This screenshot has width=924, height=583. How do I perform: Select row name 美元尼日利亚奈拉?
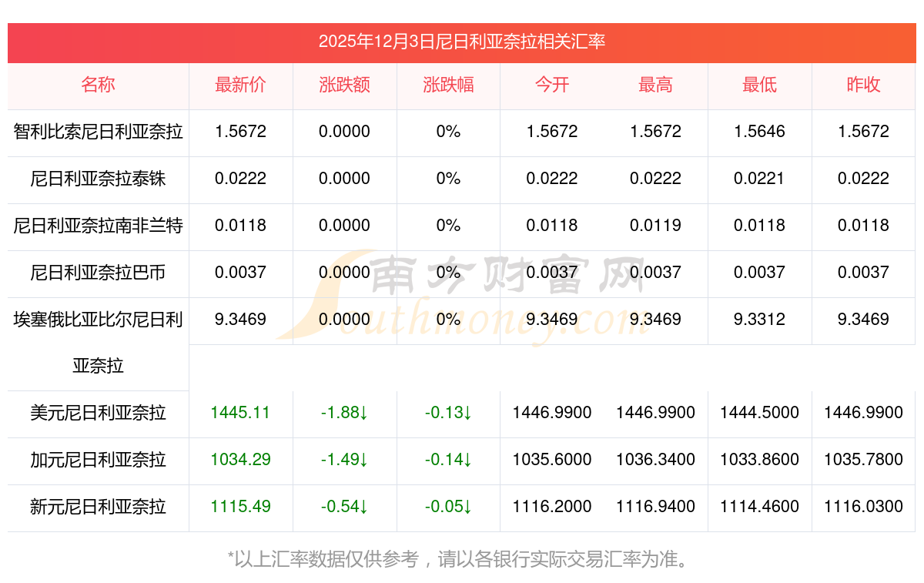pos(98,414)
